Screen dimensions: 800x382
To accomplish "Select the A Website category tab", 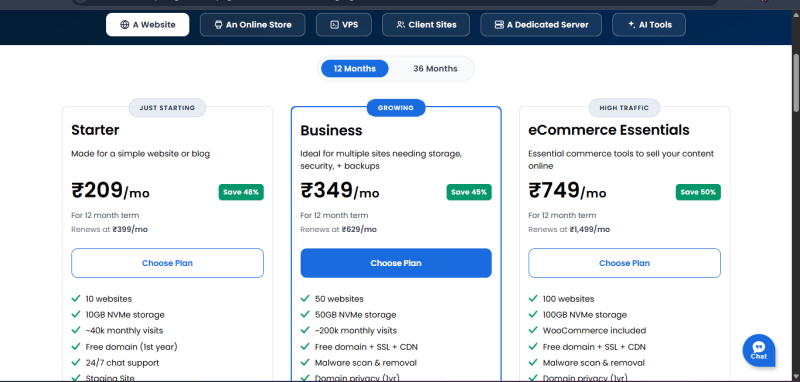I will click(x=147, y=24).
